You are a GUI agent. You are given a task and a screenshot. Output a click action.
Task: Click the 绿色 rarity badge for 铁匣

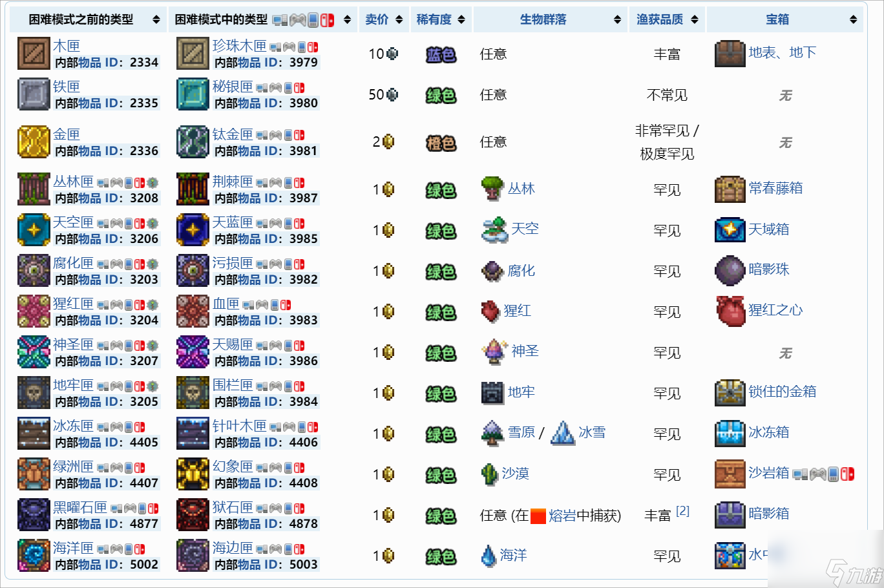[441, 96]
